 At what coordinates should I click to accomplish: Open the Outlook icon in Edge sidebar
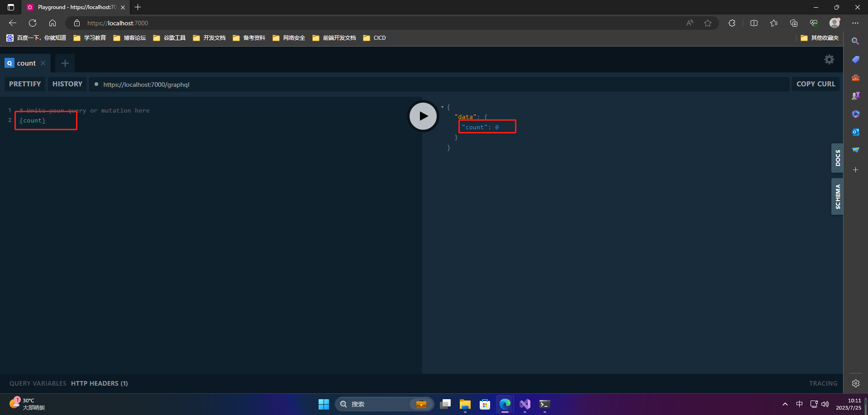[855, 132]
